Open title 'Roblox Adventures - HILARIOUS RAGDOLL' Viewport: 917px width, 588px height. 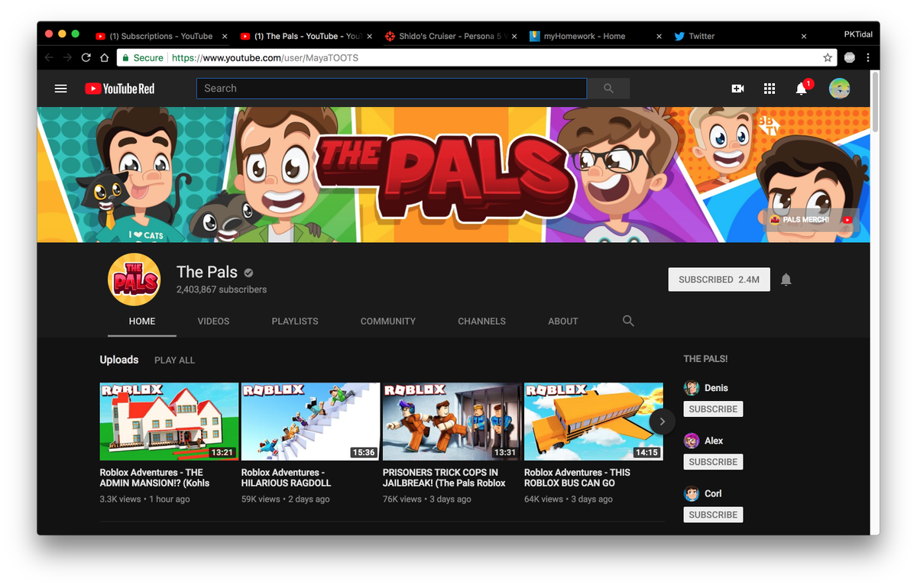[x=286, y=478]
